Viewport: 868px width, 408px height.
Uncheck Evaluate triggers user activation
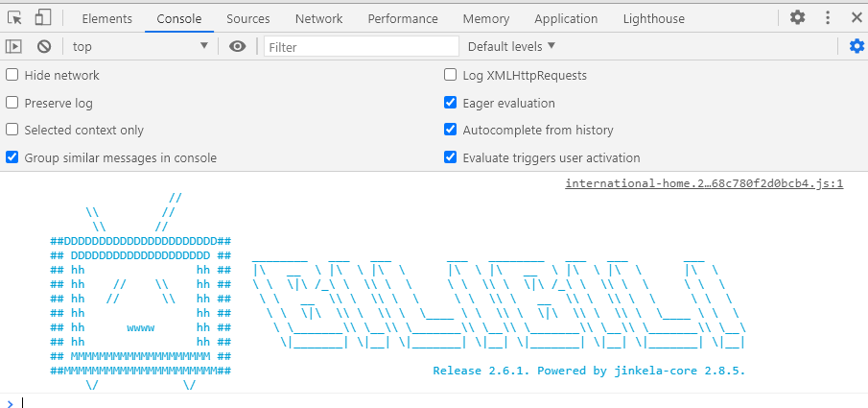pos(450,157)
